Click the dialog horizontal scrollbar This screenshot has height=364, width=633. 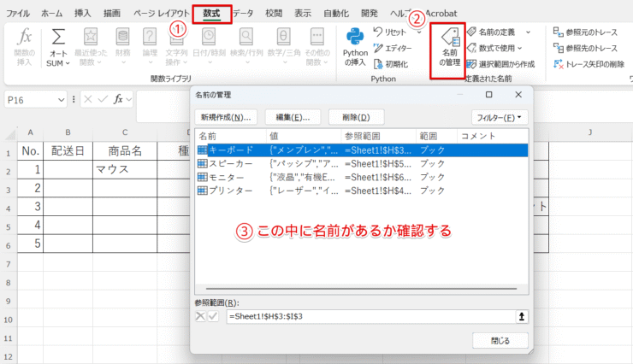pyautogui.click(x=361, y=289)
